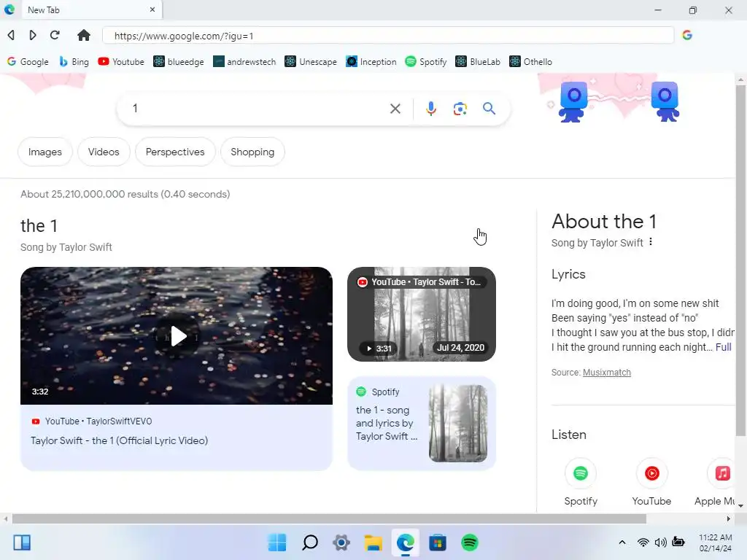Open File Explorer from the taskbar
747x560 pixels.
pyautogui.click(x=373, y=542)
